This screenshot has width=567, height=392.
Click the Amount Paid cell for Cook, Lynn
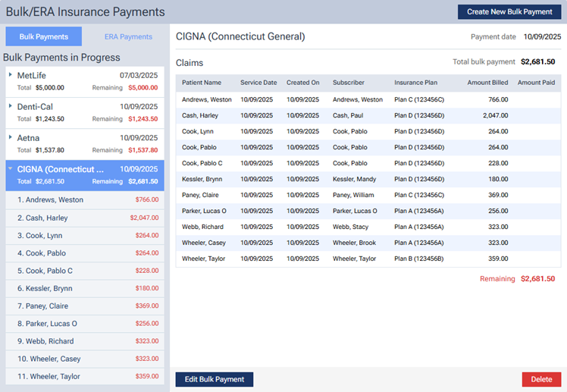pos(536,131)
